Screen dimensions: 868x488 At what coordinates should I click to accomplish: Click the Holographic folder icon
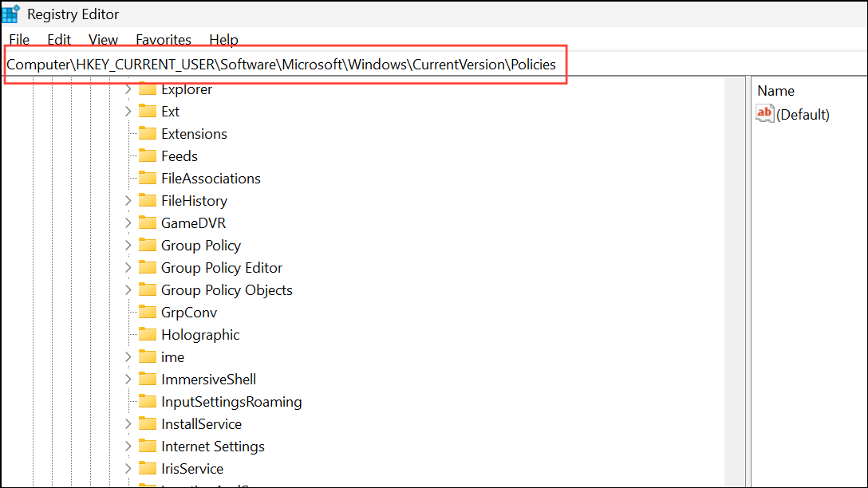[147, 334]
